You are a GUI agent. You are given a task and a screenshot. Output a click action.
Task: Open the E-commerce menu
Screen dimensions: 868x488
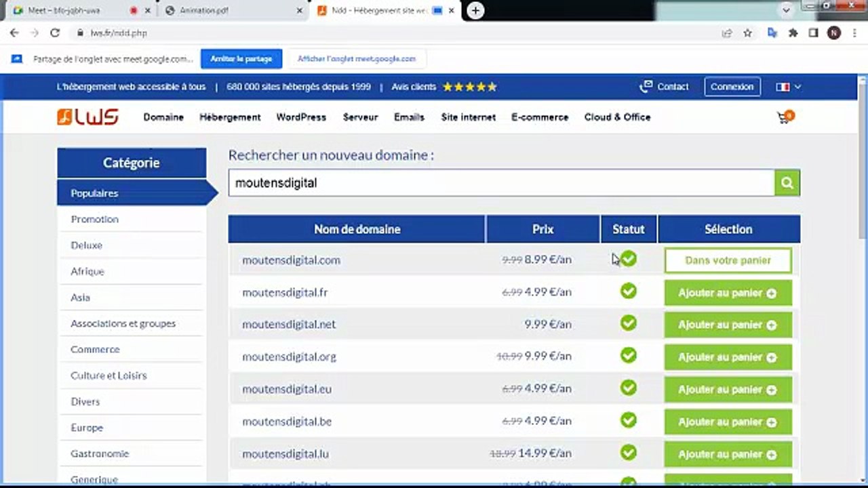point(540,117)
